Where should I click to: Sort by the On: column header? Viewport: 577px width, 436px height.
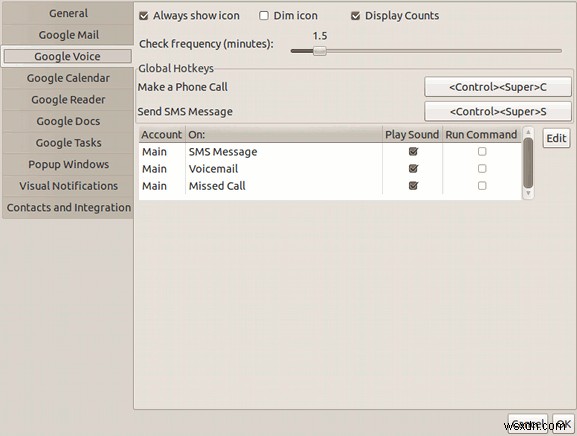[x=284, y=135]
